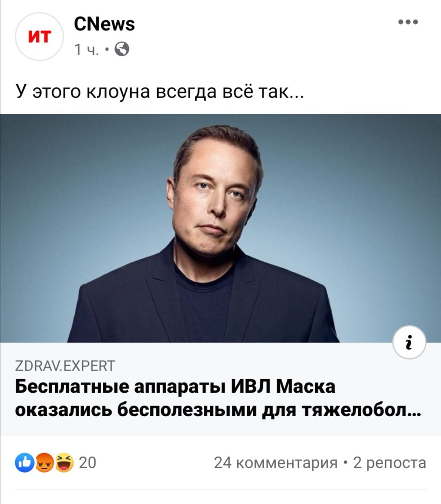
Task: Show the '2 репоста' shares list
Action: point(390,463)
